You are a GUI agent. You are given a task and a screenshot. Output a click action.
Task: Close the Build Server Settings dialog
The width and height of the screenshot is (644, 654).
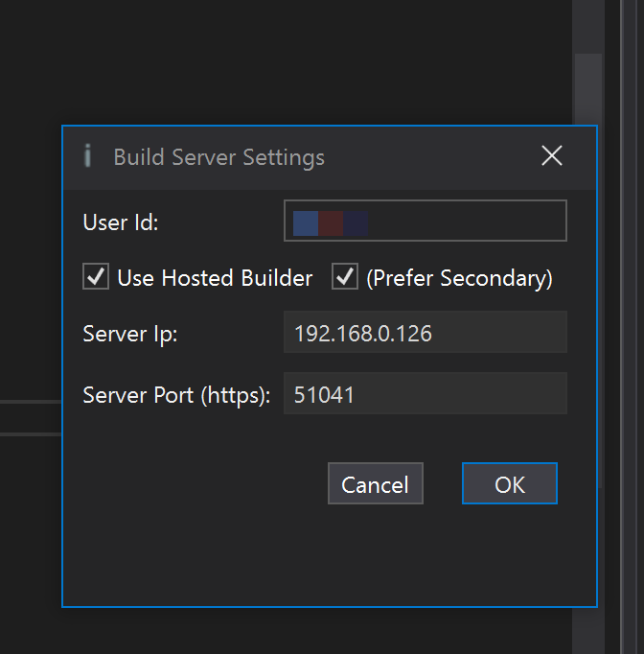point(552,156)
